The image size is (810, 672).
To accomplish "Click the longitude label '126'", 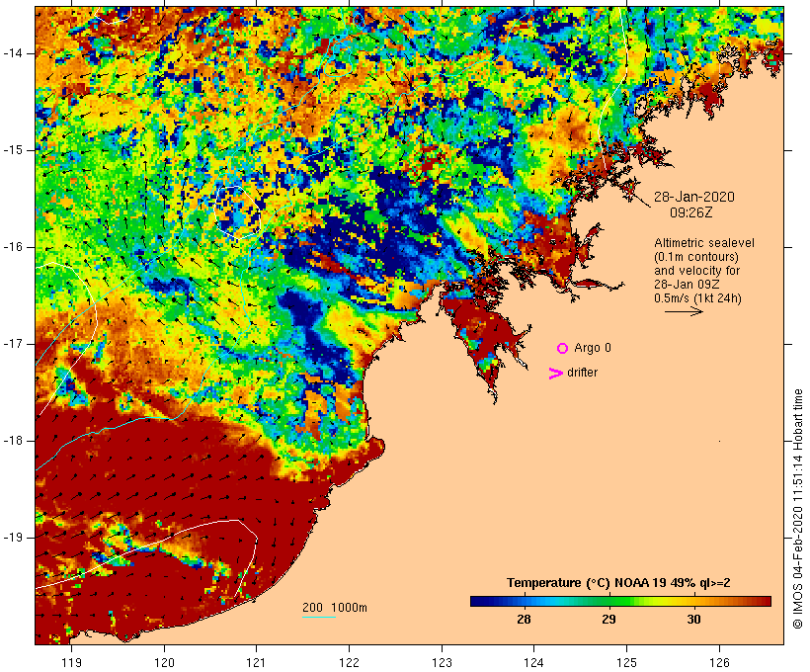I will pyautogui.click(x=719, y=662).
